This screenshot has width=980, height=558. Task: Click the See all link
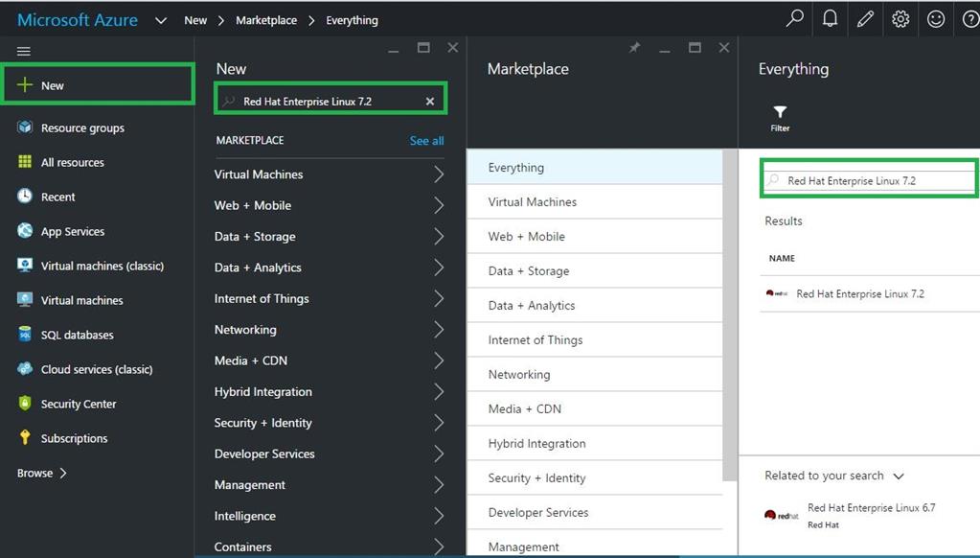tap(426, 141)
